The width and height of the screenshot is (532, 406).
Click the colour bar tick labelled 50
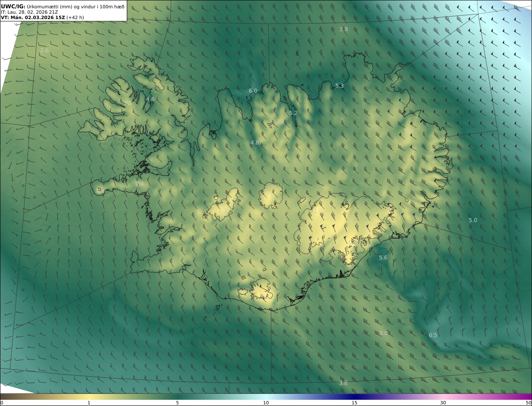point(529,403)
